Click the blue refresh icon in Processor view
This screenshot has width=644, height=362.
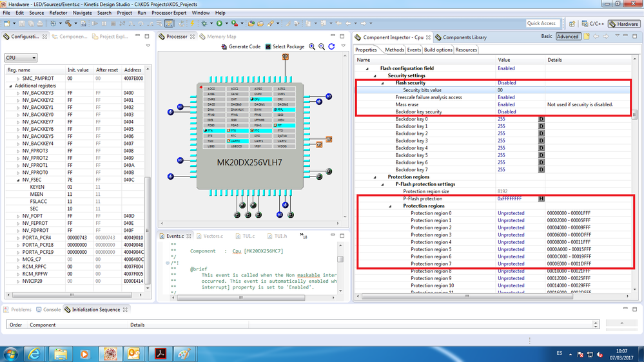[x=331, y=46]
